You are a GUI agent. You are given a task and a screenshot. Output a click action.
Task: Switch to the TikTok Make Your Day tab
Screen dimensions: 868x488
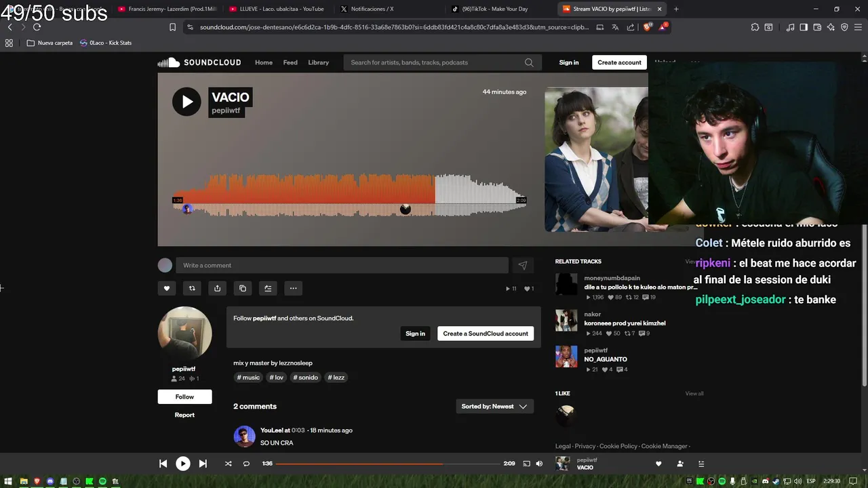coord(495,9)
